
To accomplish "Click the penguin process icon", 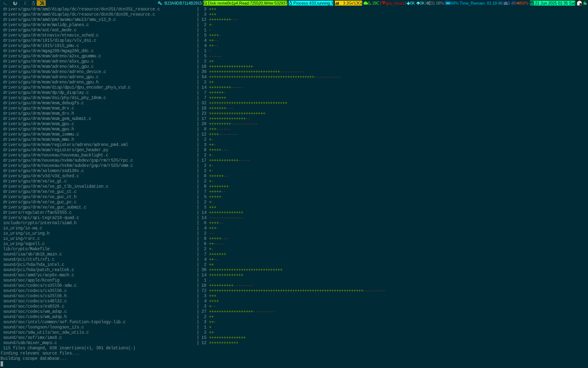I will pyautogui.click(x=291, y=3).
